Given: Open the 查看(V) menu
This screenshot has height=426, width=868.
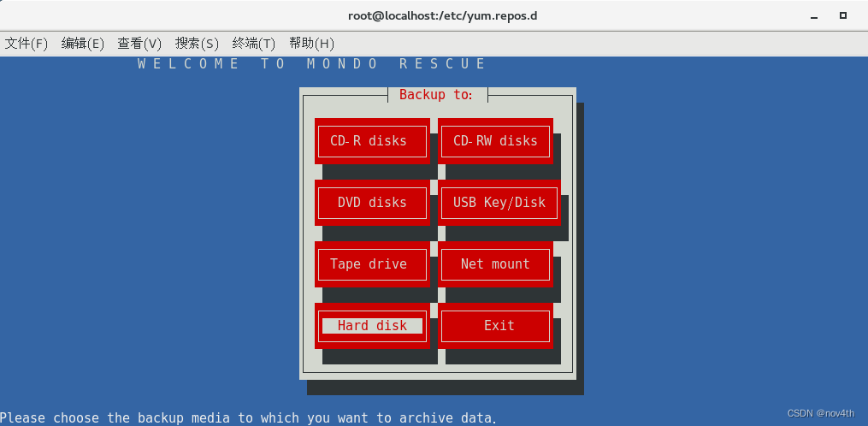Looking at the screenshot, I should (x=139, y=44).
